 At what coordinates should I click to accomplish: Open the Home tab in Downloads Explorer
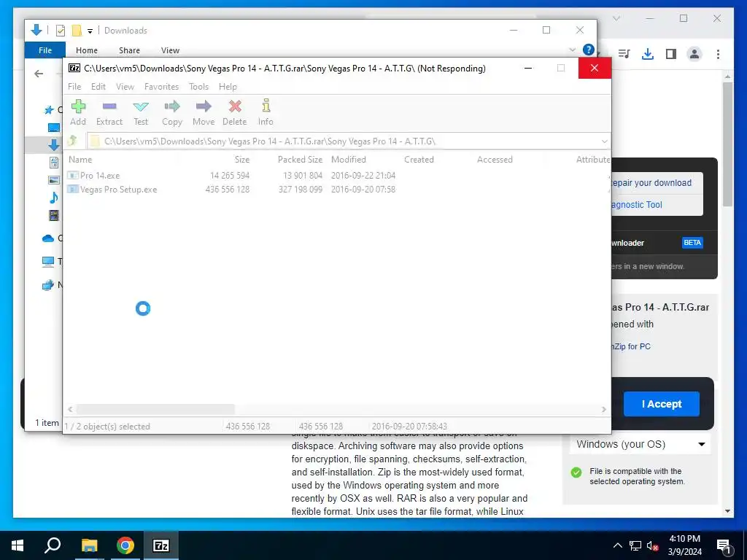tap(87, 50)
